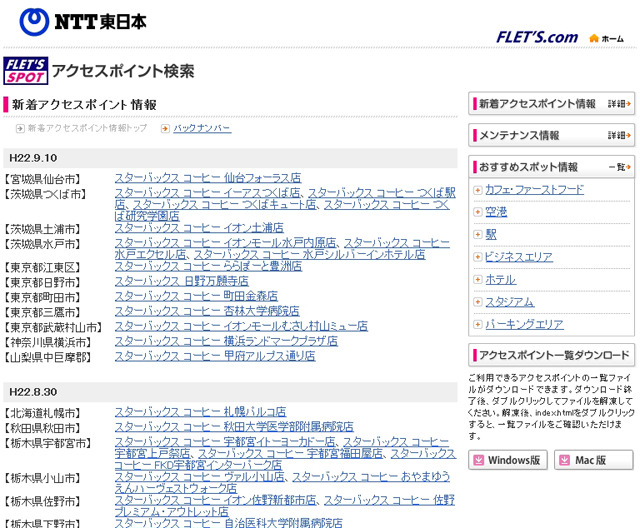Click the NTT East Japan logo

coord(83,22)
